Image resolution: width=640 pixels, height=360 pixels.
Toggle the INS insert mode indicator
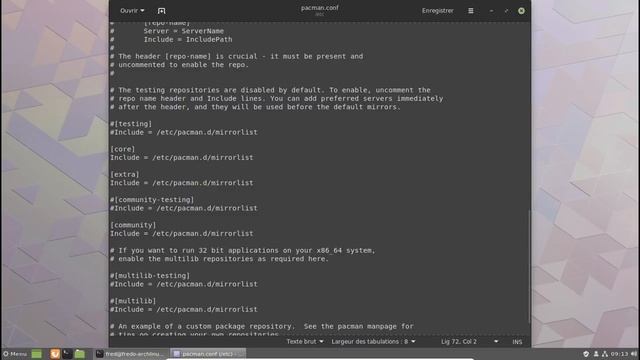click(x=517, y=342)
